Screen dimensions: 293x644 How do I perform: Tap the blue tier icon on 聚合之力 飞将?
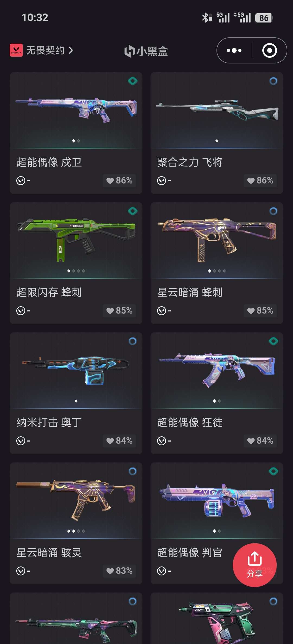tap(273, 81)
